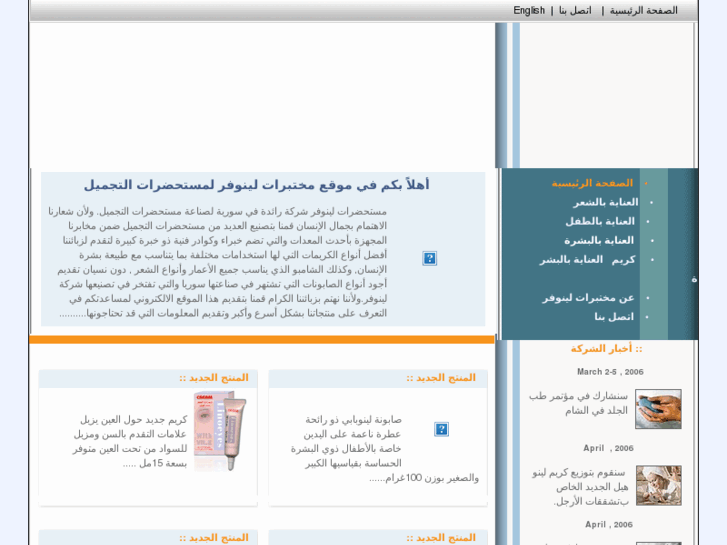This screenshot has width=727, height=545.
Task: Click news text سنقوم بتوزيع كريم لينو هيل
Action: pyautogui.click(x=580, y=487)
